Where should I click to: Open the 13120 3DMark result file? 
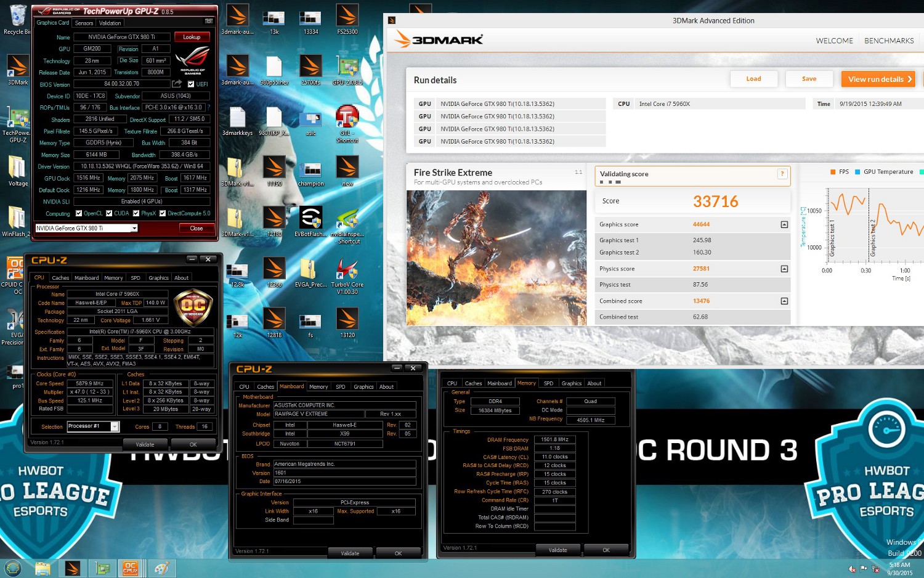click(347, 323)
